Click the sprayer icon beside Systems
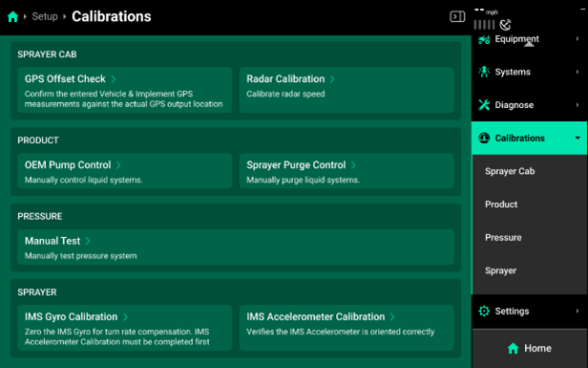 click(484, 72)
